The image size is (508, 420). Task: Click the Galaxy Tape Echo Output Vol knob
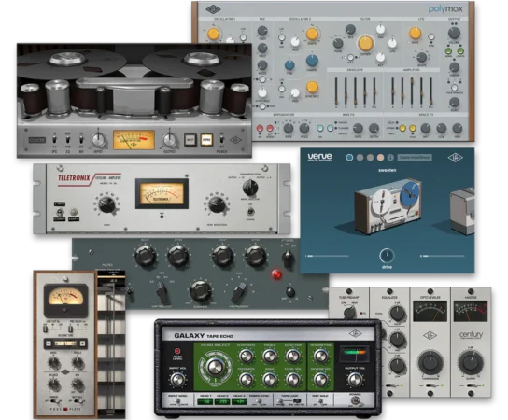355,379
